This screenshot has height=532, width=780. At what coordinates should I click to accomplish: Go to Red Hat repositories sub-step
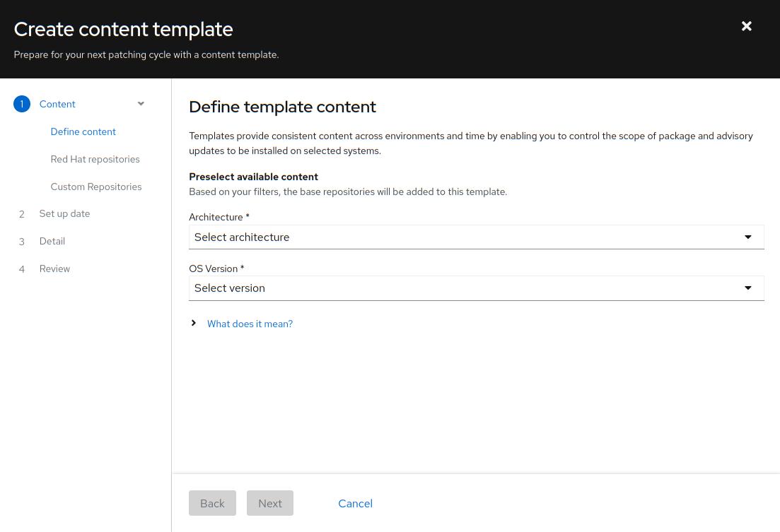(x=95, y=159)
